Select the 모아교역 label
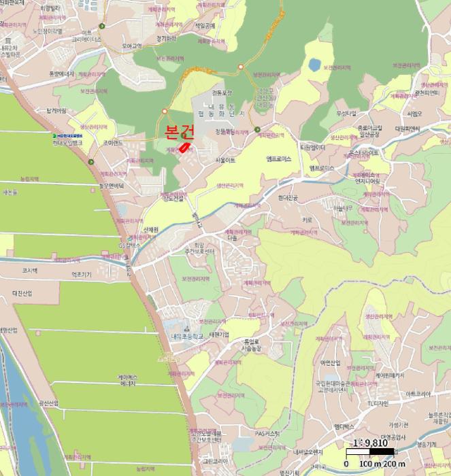This screenshot has width=451, height=476. pyautogui.click(x=132, y=46)
